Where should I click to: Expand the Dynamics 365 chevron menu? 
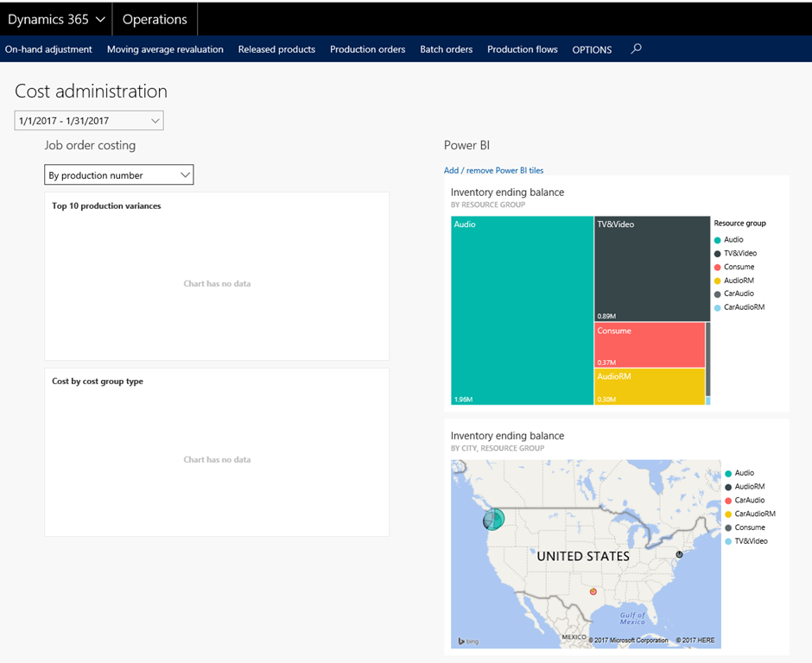click(100, 20)
